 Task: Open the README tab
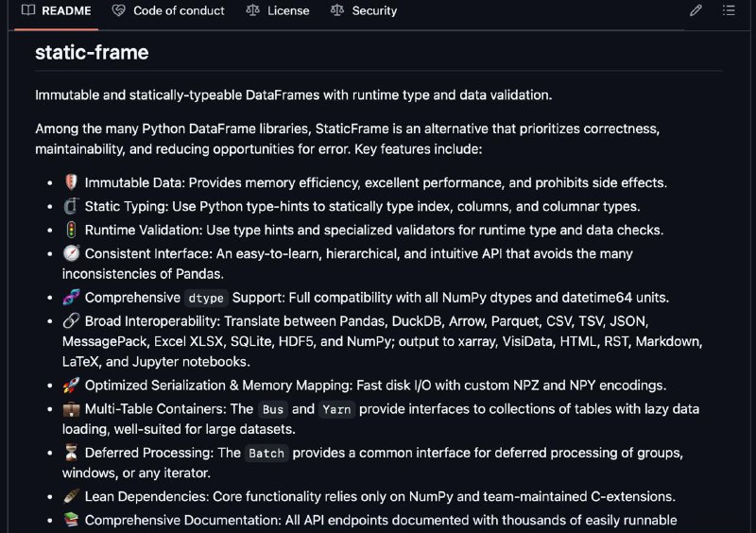pos(57,11)
